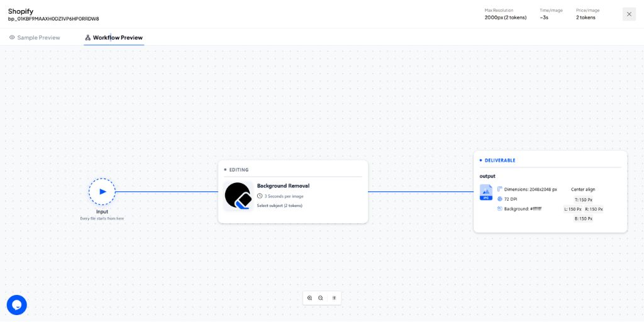Click the Background Removal eraser icon
The height and width of the screenshot is (322, 644).
click(238, 196)
